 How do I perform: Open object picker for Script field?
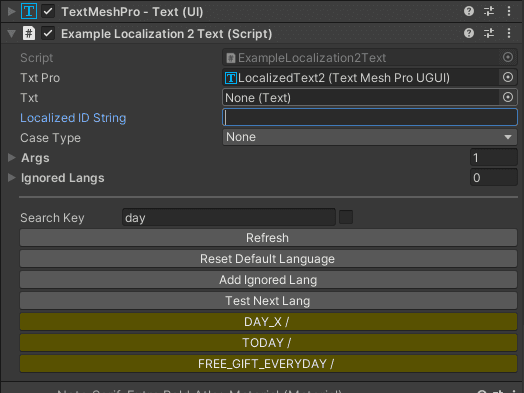(x=508, y=57)
